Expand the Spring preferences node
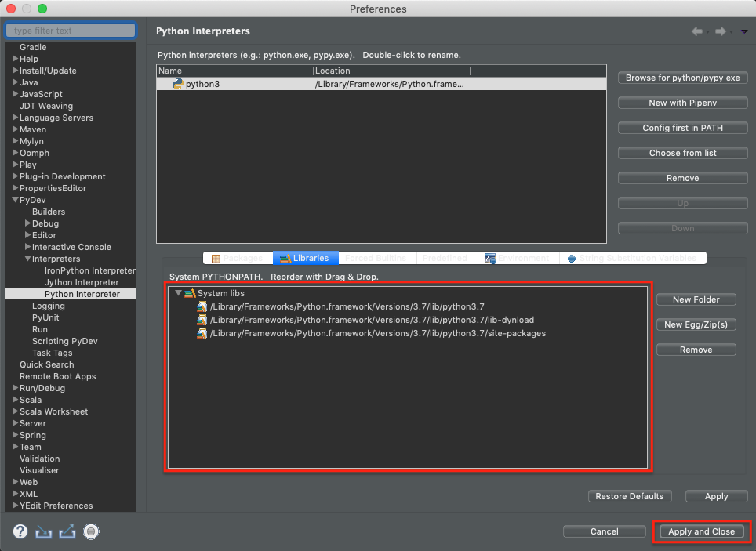Viewport: 756px width, 551px height. click(x=15, y=435)
